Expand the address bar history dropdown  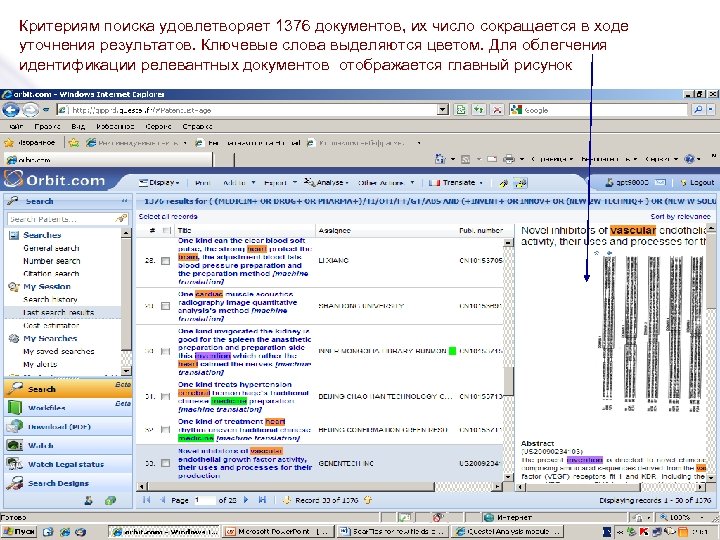click(443, 110)
